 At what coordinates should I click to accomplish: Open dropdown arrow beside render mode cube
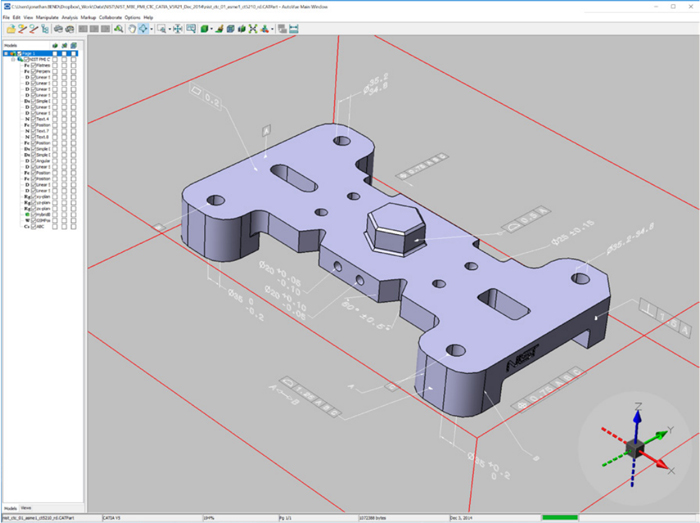click(213, 29)
